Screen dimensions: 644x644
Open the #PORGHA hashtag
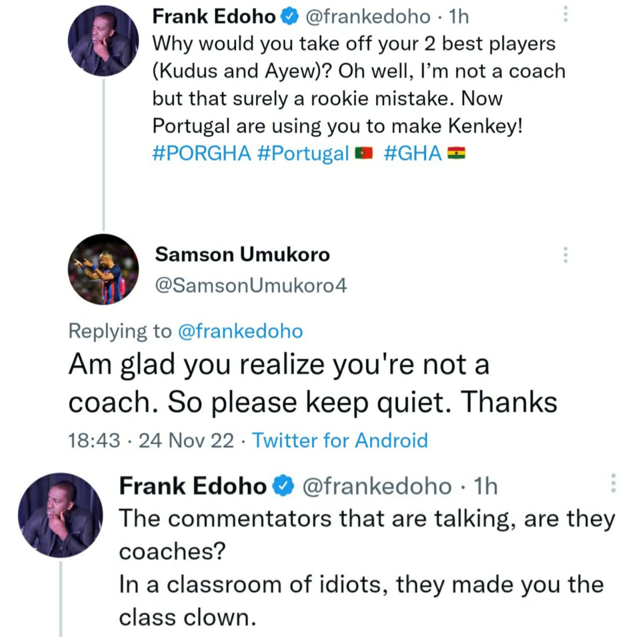[201, 153]
